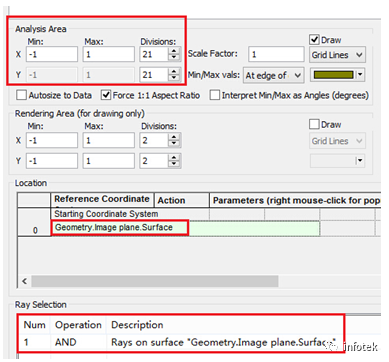Click the Scale Factor input field

[276, 54]
